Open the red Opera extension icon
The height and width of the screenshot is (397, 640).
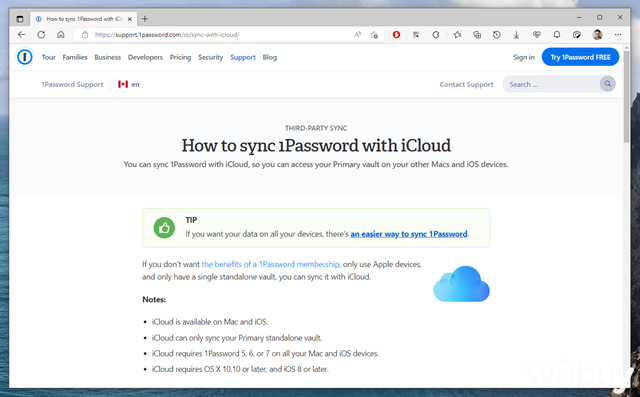click(396, 35)
